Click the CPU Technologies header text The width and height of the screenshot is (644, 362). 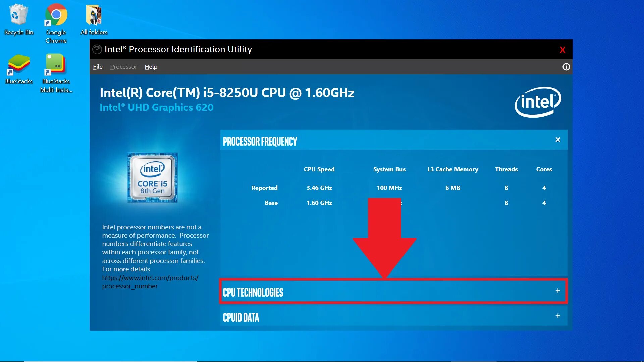[253, 293]
